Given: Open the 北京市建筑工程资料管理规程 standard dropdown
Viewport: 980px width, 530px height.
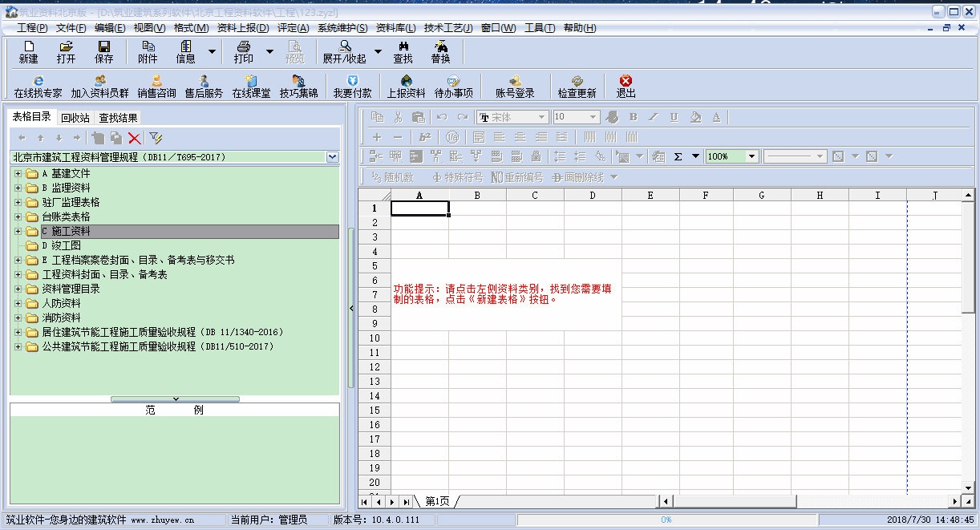Looking at the screenshot, I should tap(333, 157).
